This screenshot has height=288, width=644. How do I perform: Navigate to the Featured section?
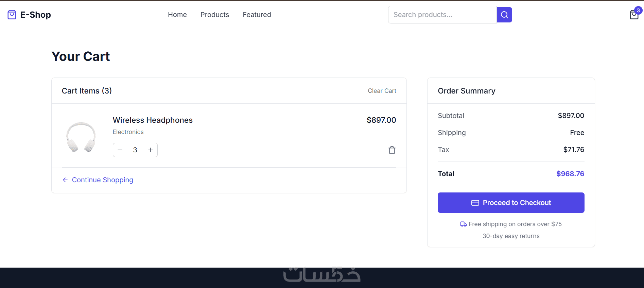coord(257,15)
